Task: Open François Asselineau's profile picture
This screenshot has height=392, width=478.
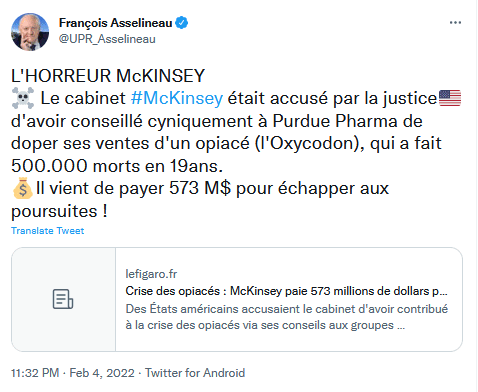Action: tap(30, 32)
